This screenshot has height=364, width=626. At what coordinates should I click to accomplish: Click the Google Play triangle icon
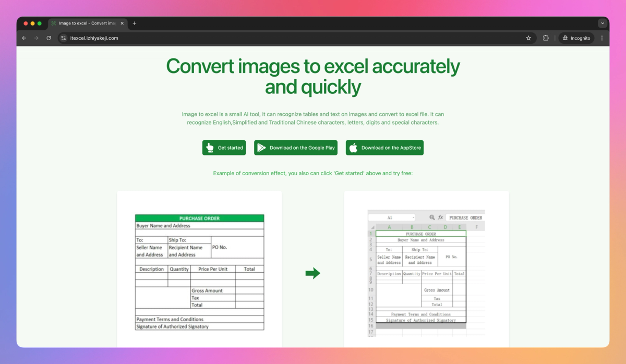pyautogui.click(x=261, y=148)
